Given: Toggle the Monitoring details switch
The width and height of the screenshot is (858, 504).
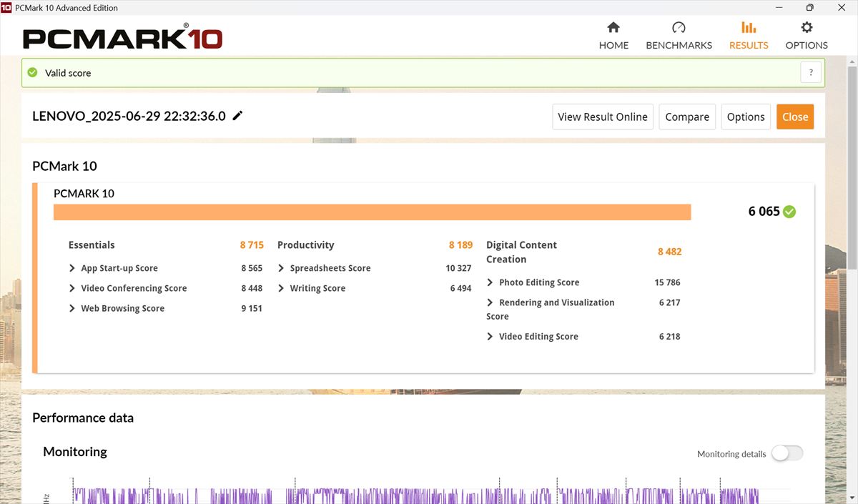Looking at the screenshot, I should (x=787, y=453).
